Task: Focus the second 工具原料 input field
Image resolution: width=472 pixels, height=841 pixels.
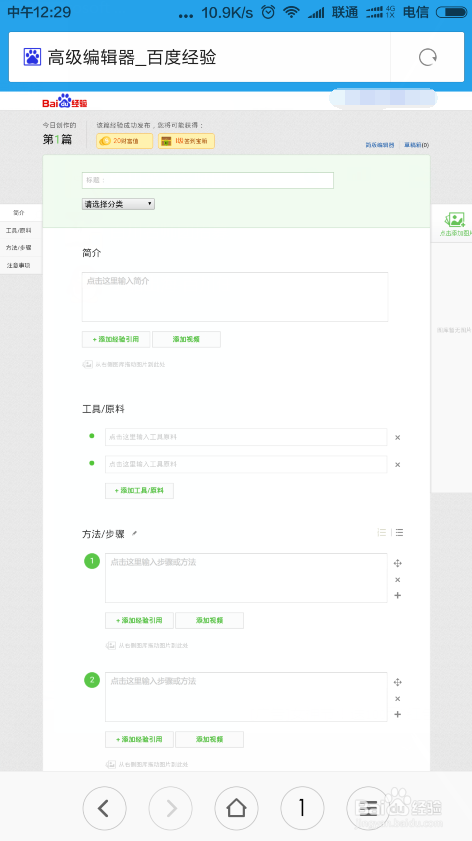Action: (x=246, y=464)
